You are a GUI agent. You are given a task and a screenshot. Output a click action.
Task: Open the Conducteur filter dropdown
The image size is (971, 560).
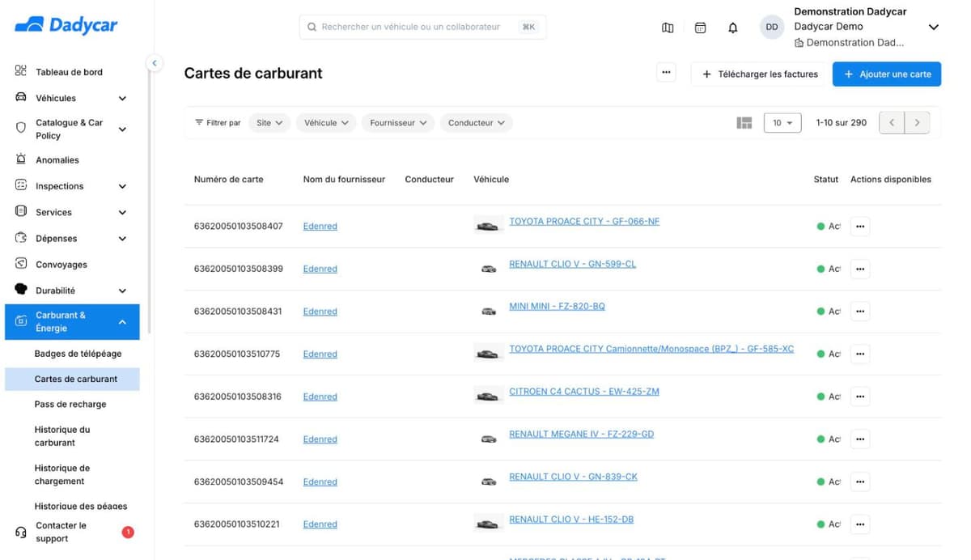[x=477, y=123]
